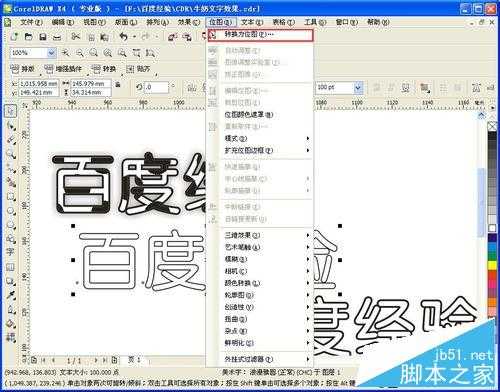Select the Fill bucket tool in toolbox
The image size is (500, 392).
pyautogui.click(x=11, y=323)
